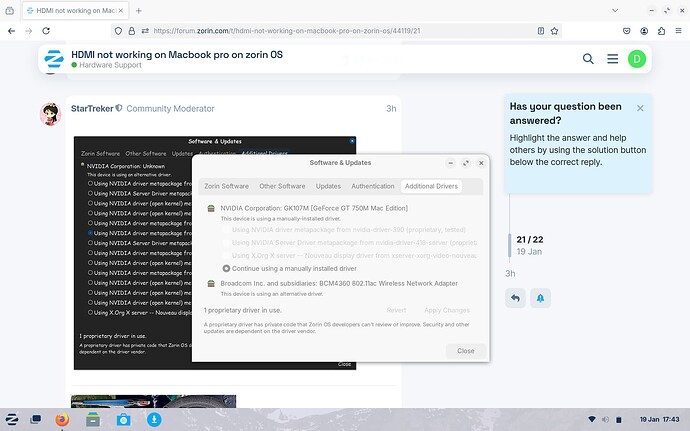This screenshot has width=690, height=431.
Task: Click the reply arrow button in timeline
Action: point(515,298)
